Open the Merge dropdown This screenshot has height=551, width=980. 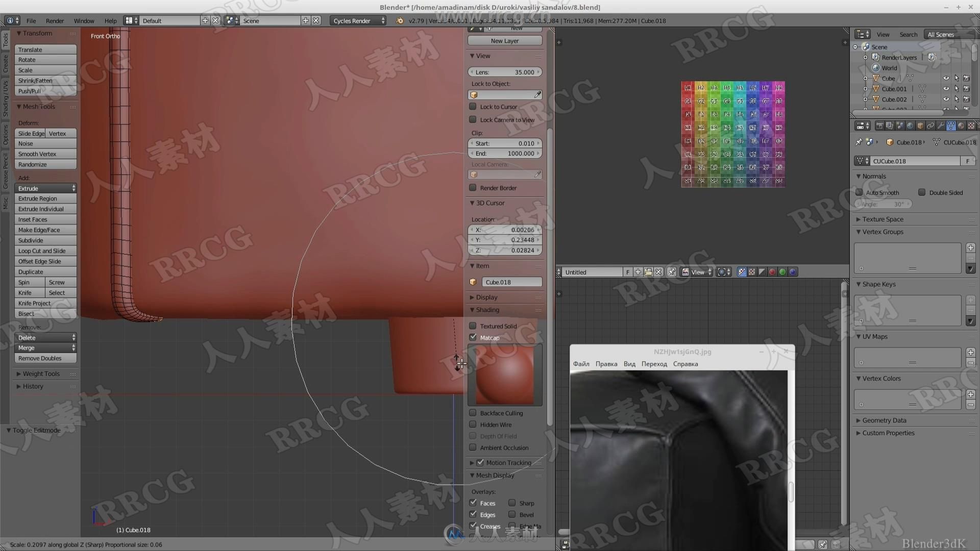45,348
